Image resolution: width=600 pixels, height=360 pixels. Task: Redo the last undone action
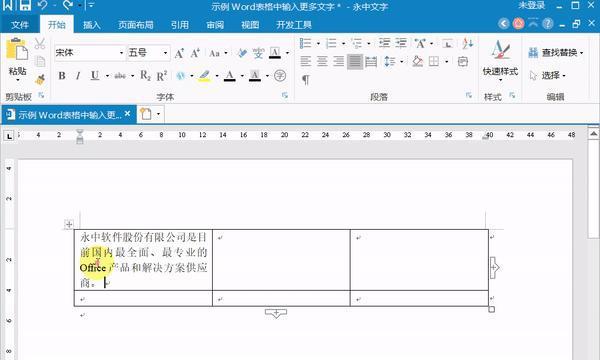(68, 5)
